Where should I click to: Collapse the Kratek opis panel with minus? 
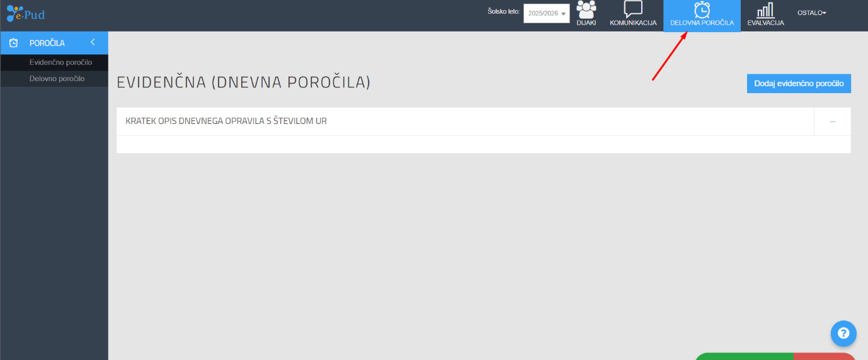[832, 121]
